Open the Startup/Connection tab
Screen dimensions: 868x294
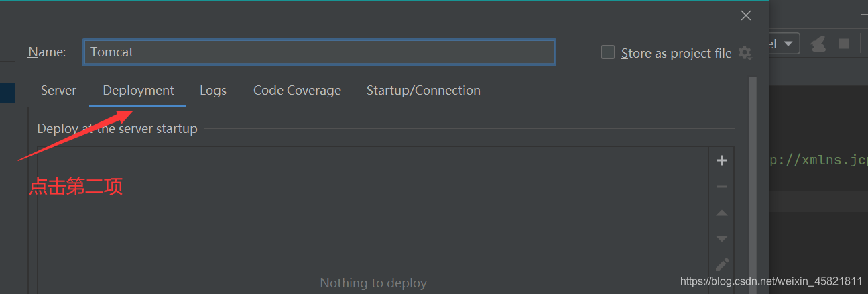coord(423,91)
